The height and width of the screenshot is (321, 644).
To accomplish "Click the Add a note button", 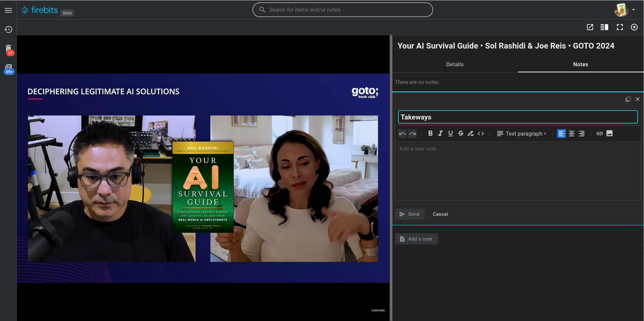I will (x=416, y=239).
